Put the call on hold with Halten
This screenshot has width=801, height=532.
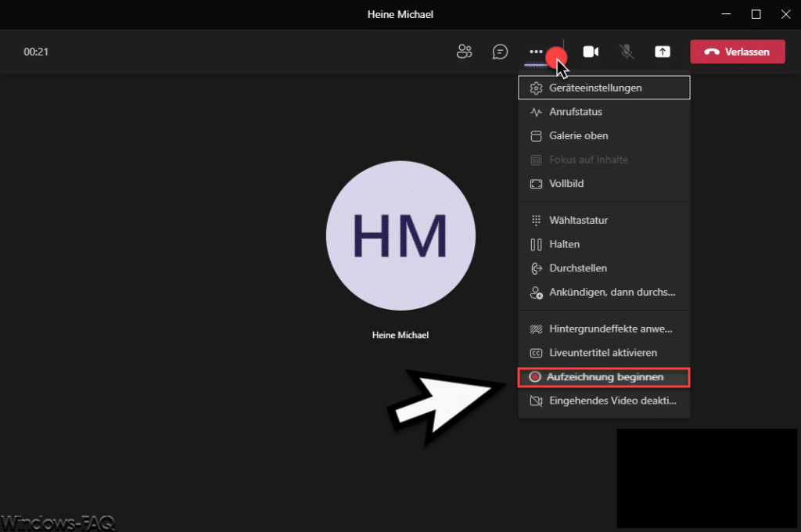[604, 244]
